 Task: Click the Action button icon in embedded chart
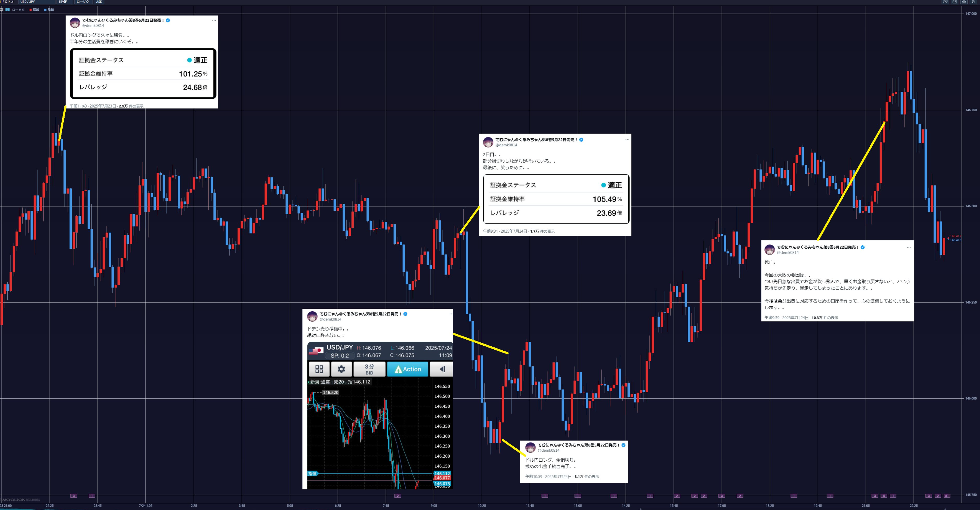407,369
